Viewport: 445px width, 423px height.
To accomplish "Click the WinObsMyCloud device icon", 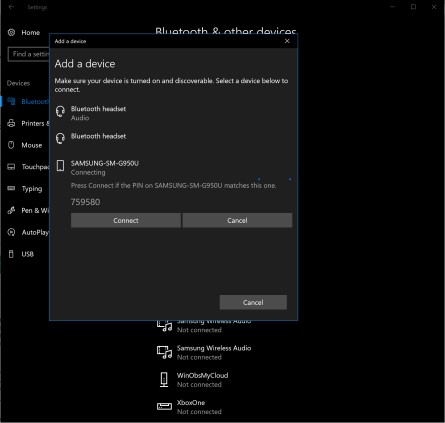I will click(164, 380).
